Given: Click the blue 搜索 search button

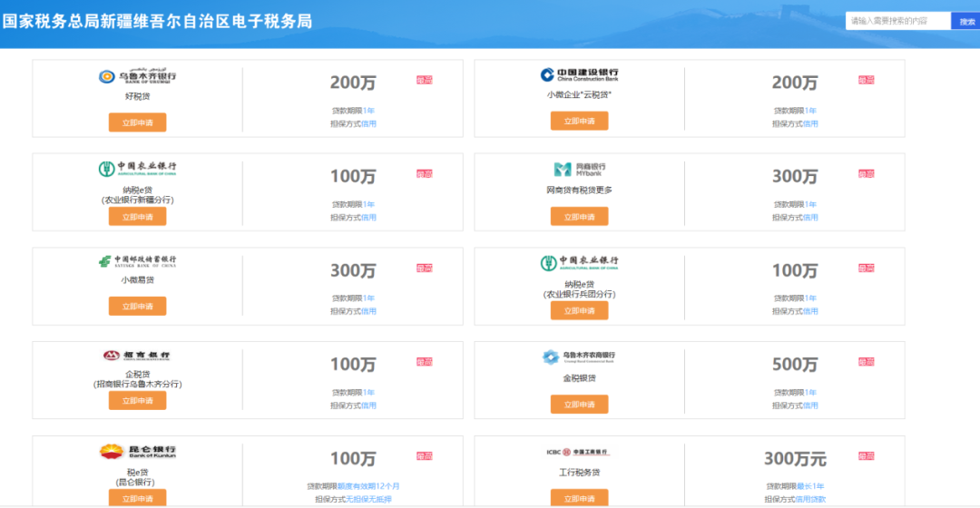Looking at the screenshot, I should point(966,21).
